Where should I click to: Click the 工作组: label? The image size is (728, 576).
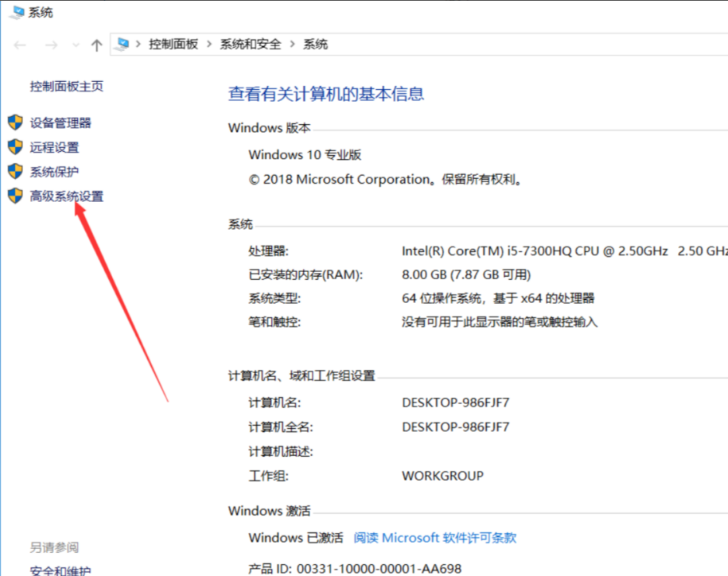click(x=268, y=476)
